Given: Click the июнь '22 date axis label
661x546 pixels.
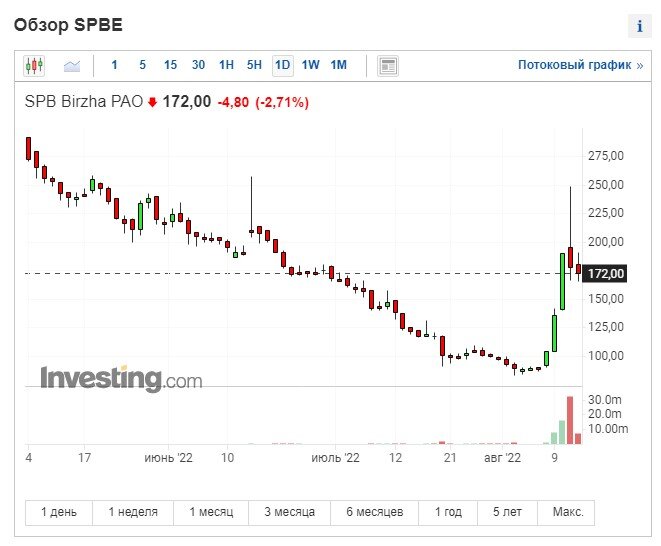Looking at the screenshot, I should (x=168, y=458).
